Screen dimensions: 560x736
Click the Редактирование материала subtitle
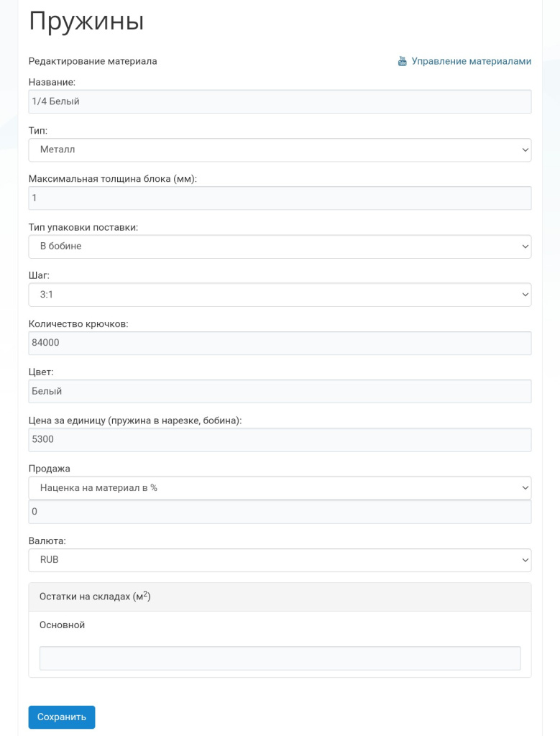click(x=93, y=61)
